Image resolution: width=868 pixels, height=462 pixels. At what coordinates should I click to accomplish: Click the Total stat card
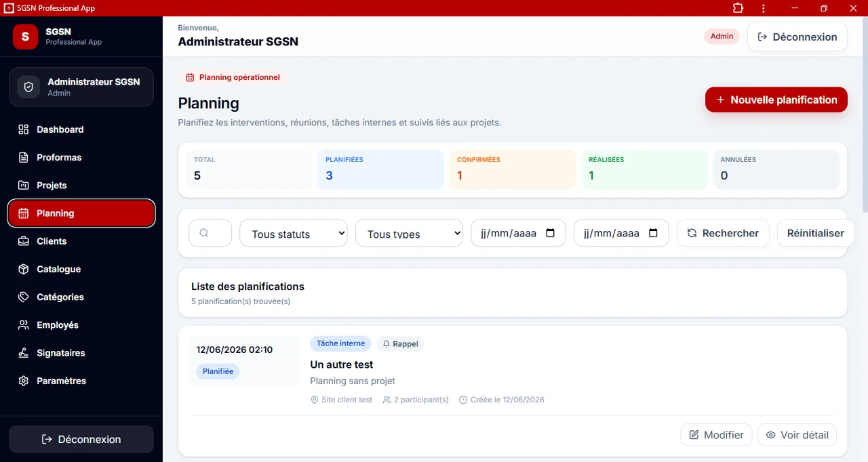tap(248, 169)
